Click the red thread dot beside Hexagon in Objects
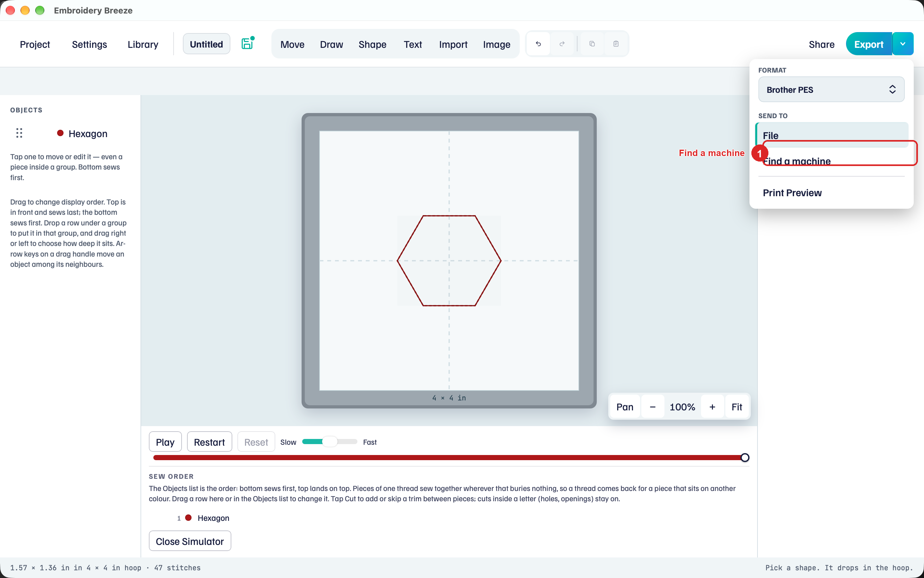This screenshot has height=578, width=924. (60, 133)
